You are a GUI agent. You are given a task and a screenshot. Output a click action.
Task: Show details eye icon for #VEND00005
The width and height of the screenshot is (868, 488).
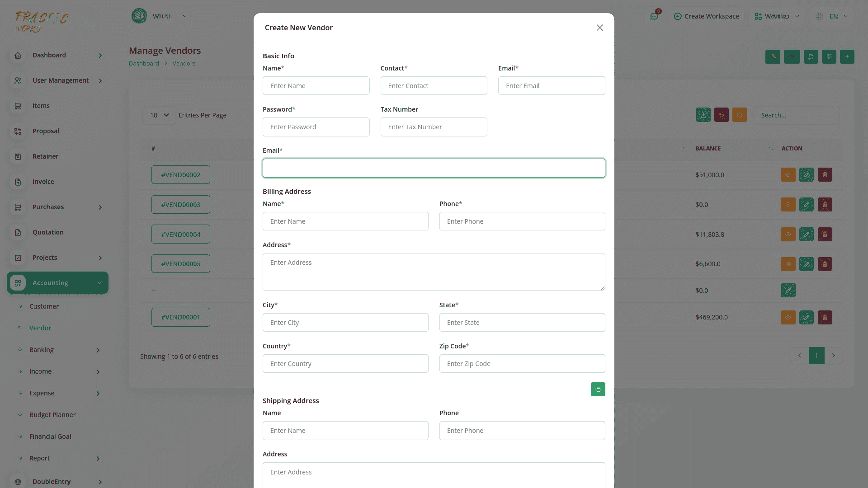coord(788,264)
